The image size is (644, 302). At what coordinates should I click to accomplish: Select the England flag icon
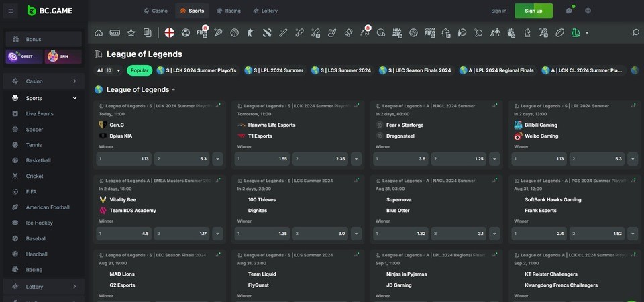169,32
